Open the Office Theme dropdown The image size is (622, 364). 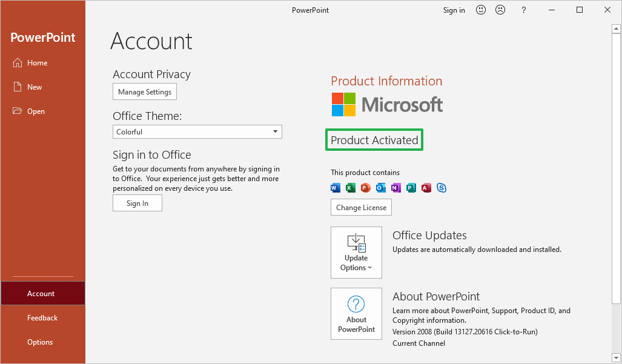tap(197, 131)
